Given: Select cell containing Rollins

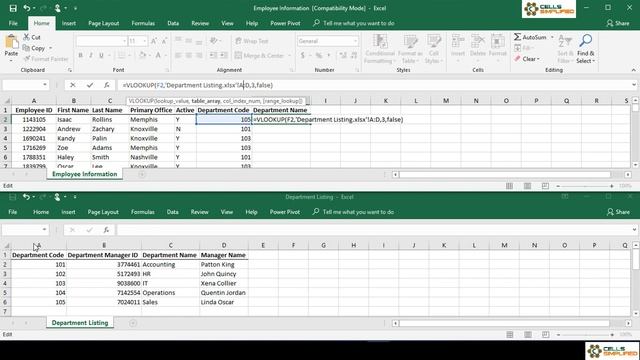Looking at the screenshot, I should point(109,120).
